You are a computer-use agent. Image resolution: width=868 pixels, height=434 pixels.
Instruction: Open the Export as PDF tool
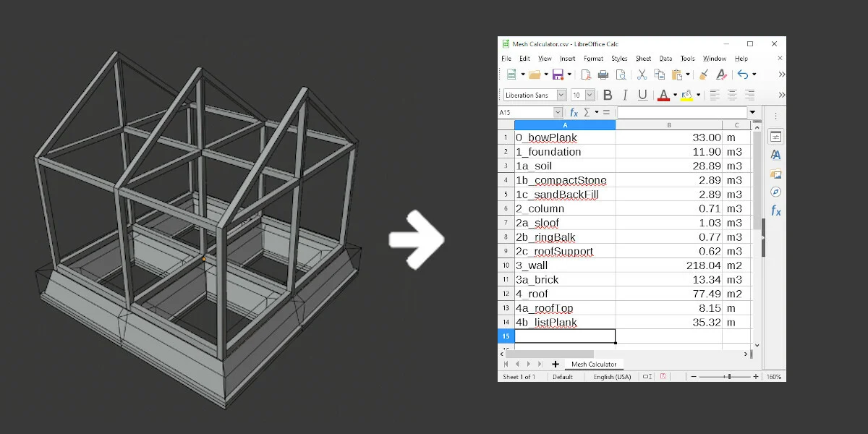(x=586, y=75)
